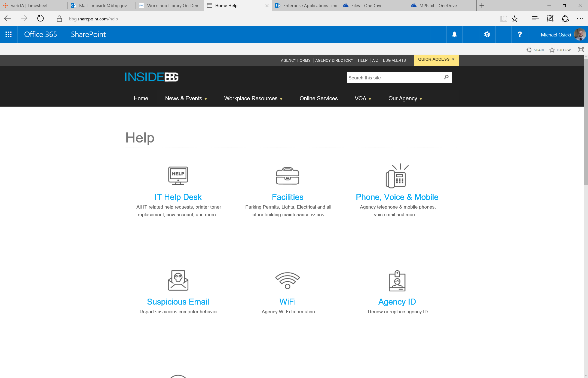Click the Office 365 header link
Image resolution: width=588 pixels, height=378 pixels.
point(41,35)
